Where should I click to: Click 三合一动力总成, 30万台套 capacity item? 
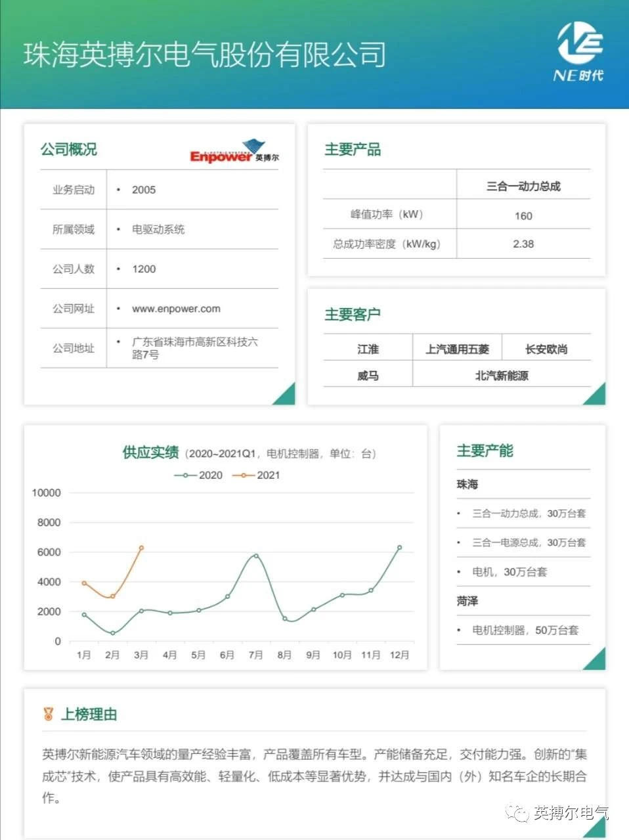click(529, 514)
